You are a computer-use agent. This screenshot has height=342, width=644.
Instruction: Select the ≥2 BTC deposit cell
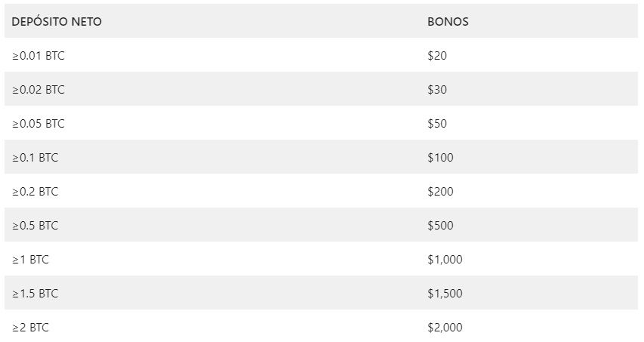[x=30, y=328]
